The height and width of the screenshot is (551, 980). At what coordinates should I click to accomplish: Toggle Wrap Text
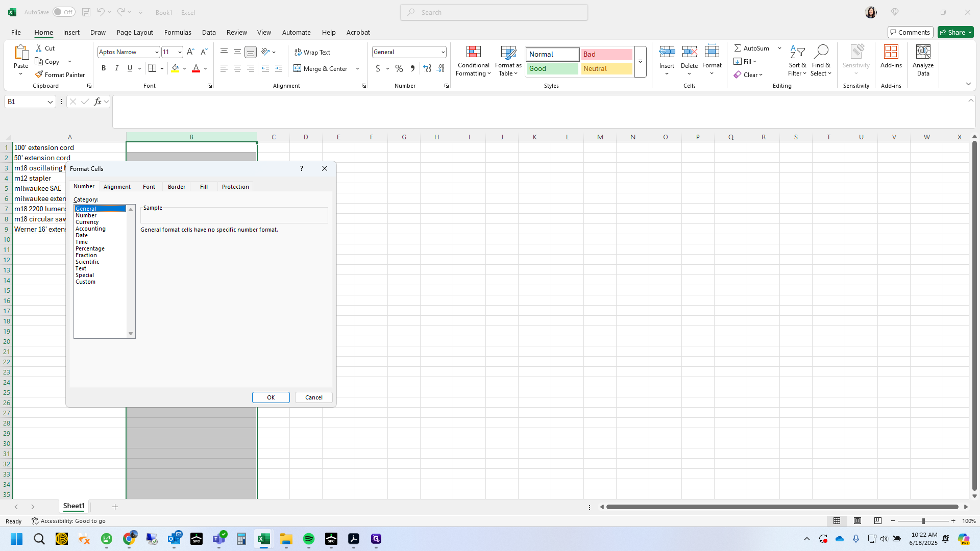pos(312,52)
